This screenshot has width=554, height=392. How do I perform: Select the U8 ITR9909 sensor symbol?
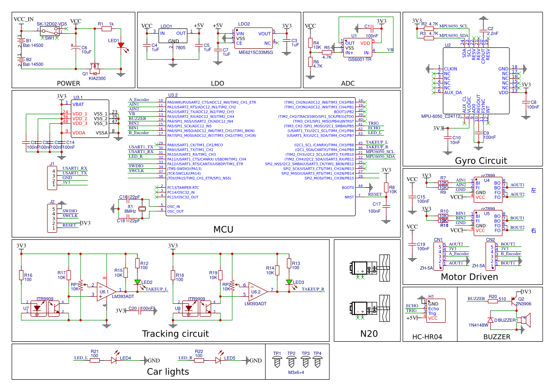[x=197, y=308]
